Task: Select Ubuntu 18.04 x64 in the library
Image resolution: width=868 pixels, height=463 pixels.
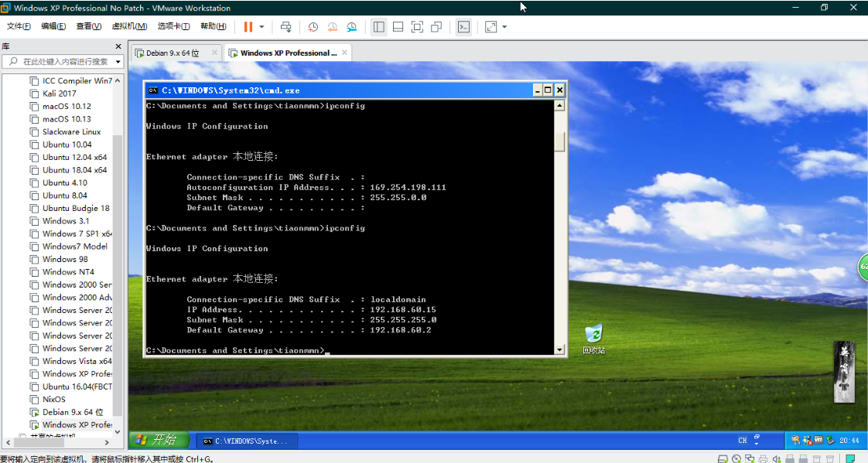Action: coord(75,170)
